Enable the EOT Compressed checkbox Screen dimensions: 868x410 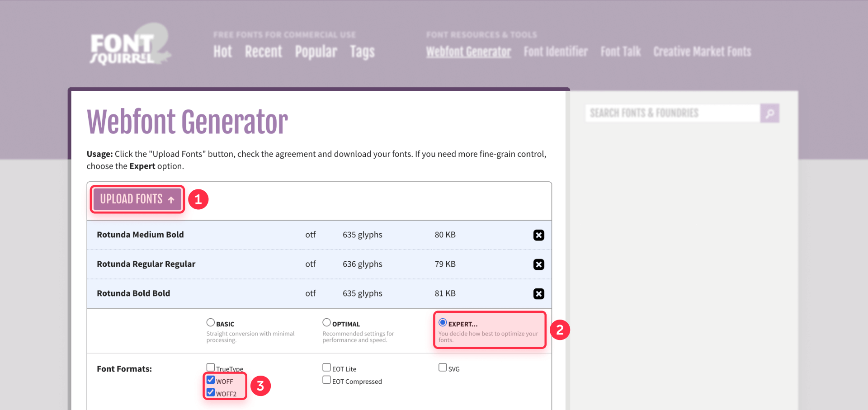coord(326,380)
